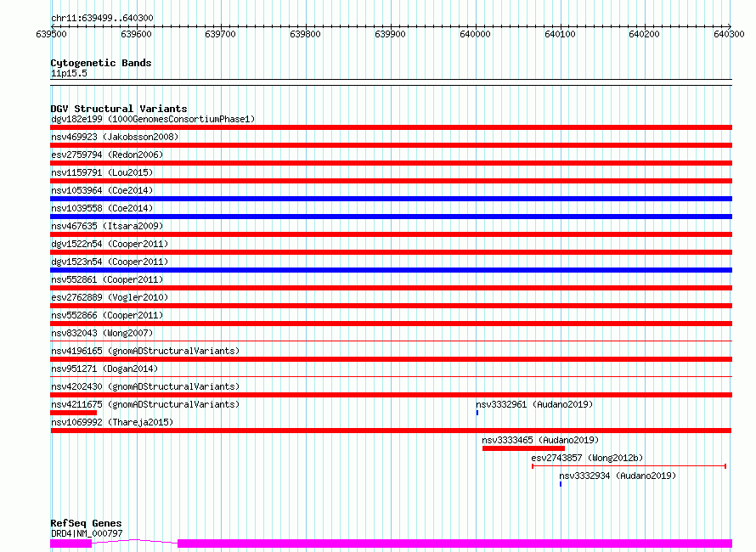Image resolution: width=756 pixels, height=552 pixels.
Task: Click the nsv467635 (Itsara2009) label
Action: [107, 226]
